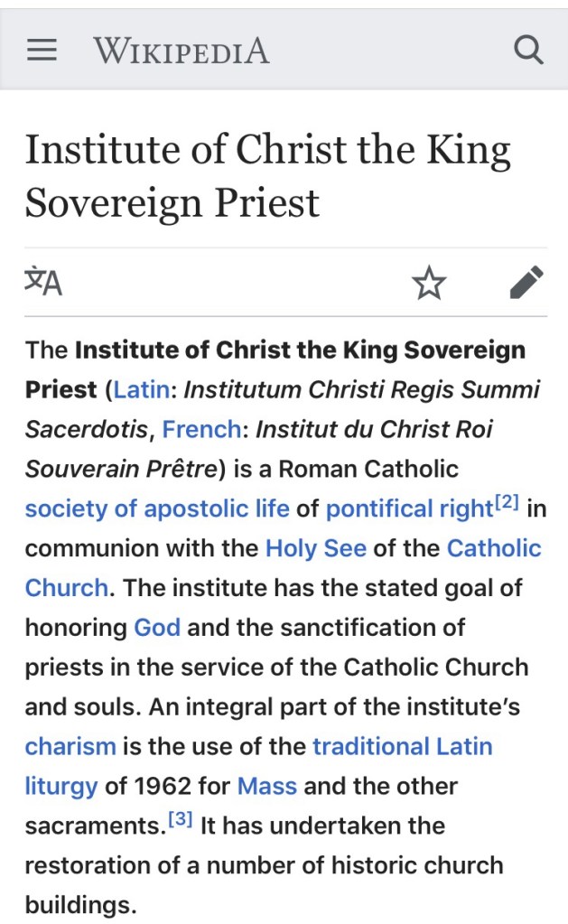Open the French language link
The width and height of the screenshot is (568, 924).
click(201, 429)
